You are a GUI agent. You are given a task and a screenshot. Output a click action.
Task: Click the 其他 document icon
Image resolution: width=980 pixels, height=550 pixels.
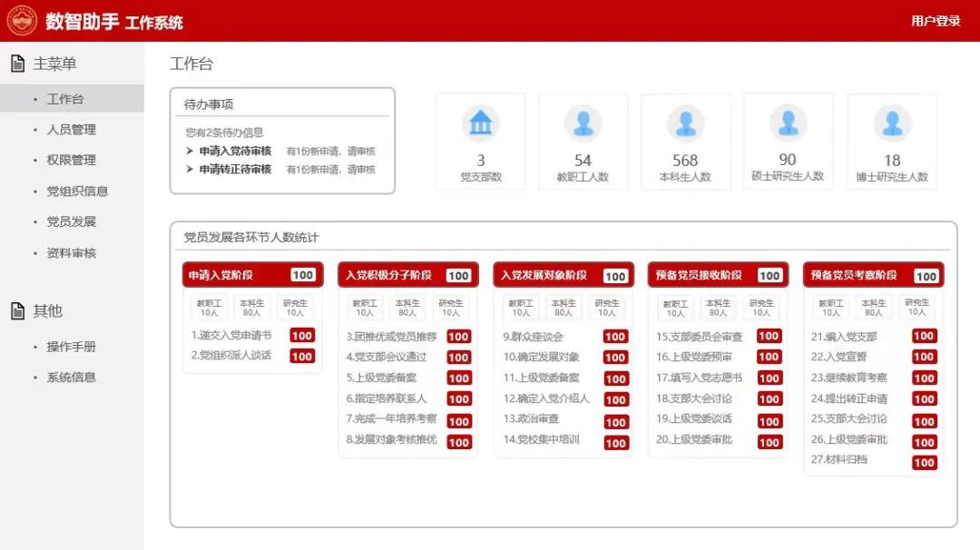click(17, 311)
